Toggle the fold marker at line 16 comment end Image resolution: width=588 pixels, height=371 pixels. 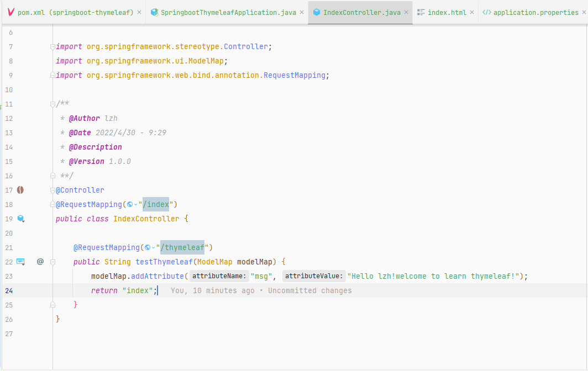click(53, 176)
